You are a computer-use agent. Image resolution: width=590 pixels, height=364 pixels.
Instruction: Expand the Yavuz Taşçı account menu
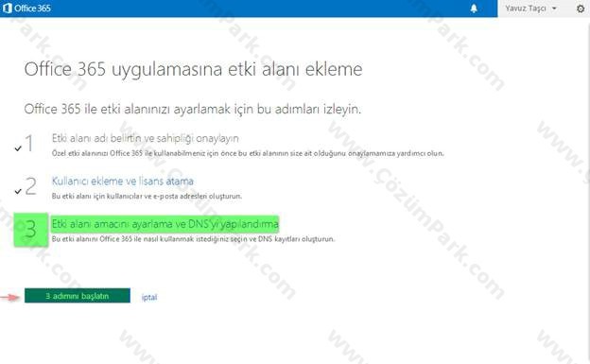(531, 9)
